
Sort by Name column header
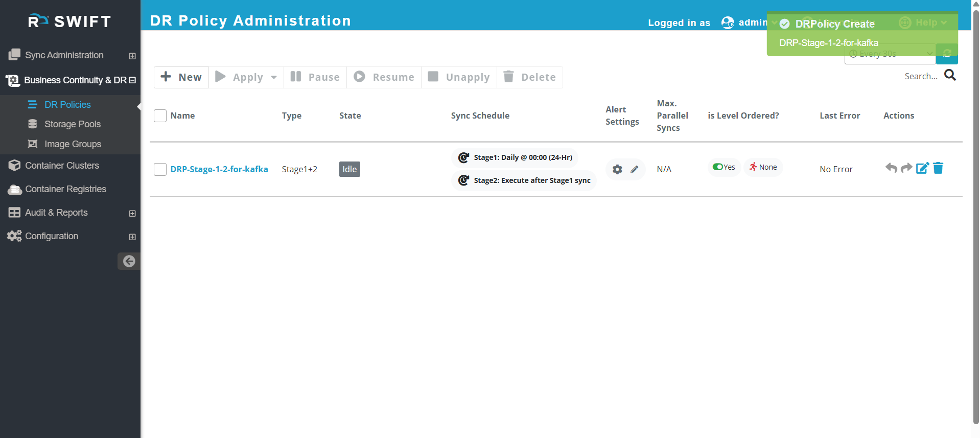[182, 116]
